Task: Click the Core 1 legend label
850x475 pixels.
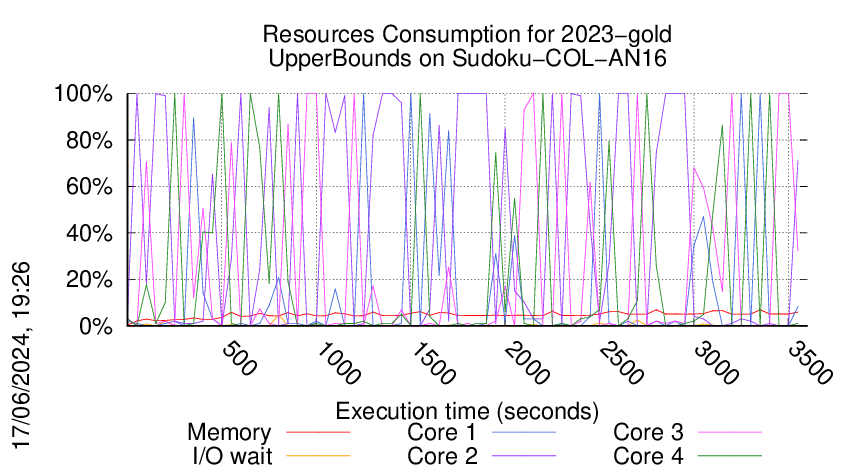Action: pyautogui.click(x=442, y=433)
